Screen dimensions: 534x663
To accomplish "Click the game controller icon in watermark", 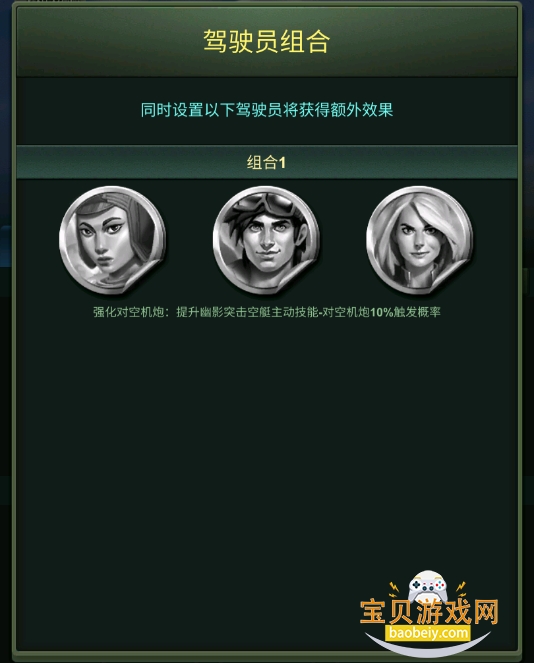I will click(x=428, y=586).
